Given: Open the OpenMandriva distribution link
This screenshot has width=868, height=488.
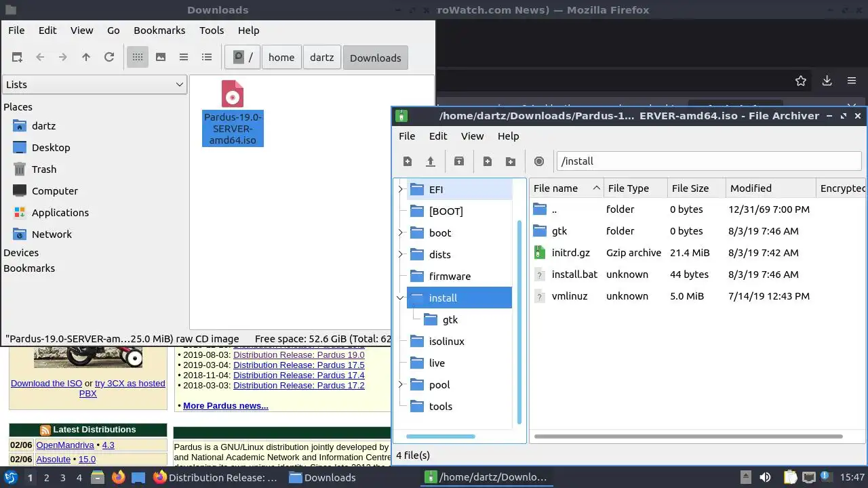Looking at the screenshot, I should [x=65, y=445].
